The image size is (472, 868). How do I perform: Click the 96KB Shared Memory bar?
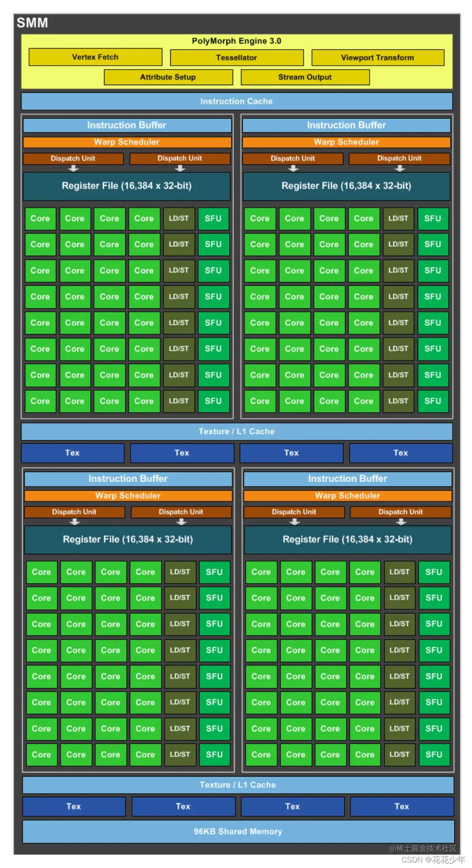click(x=238, y=831)
